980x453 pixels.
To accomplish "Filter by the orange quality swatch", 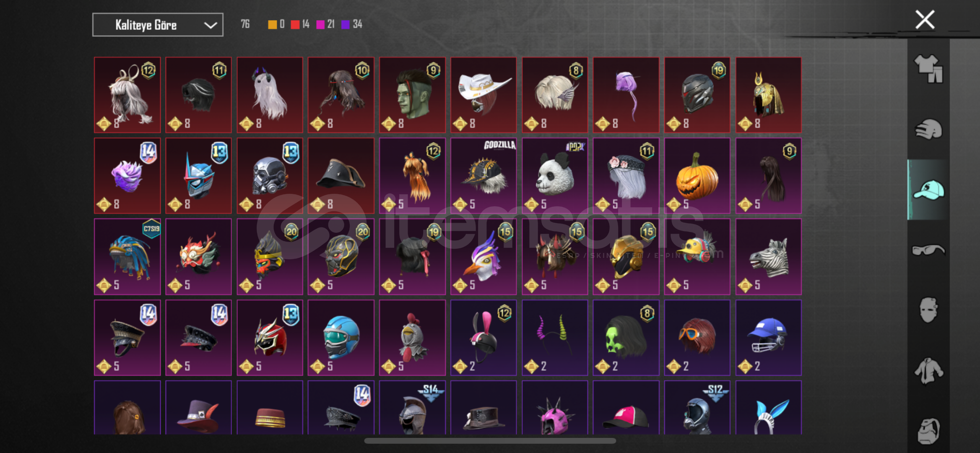I will pos(273,24).
